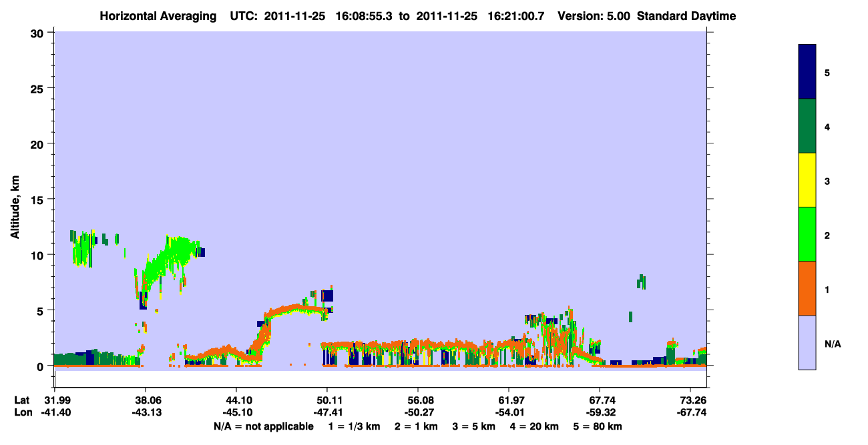Click the 'Lat' axis row label

point(22,400)
